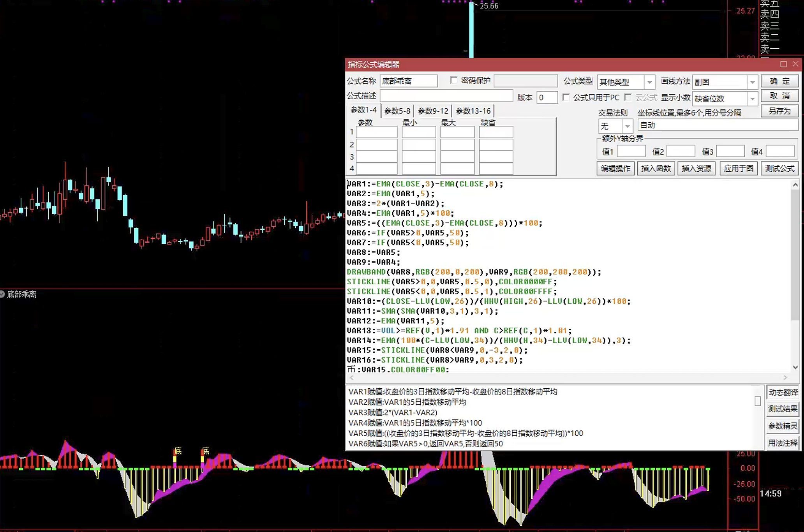Click the 值4 input field

780,151
